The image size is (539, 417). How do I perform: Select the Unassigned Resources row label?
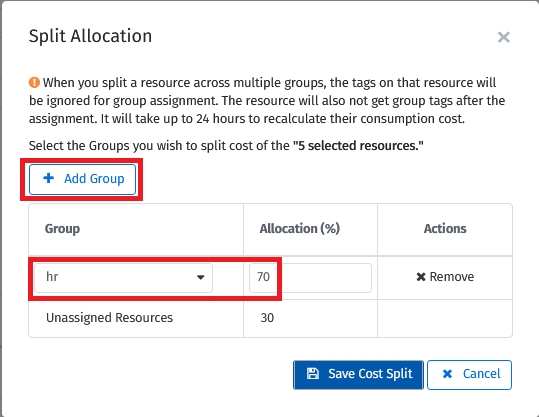coord(109,318)
